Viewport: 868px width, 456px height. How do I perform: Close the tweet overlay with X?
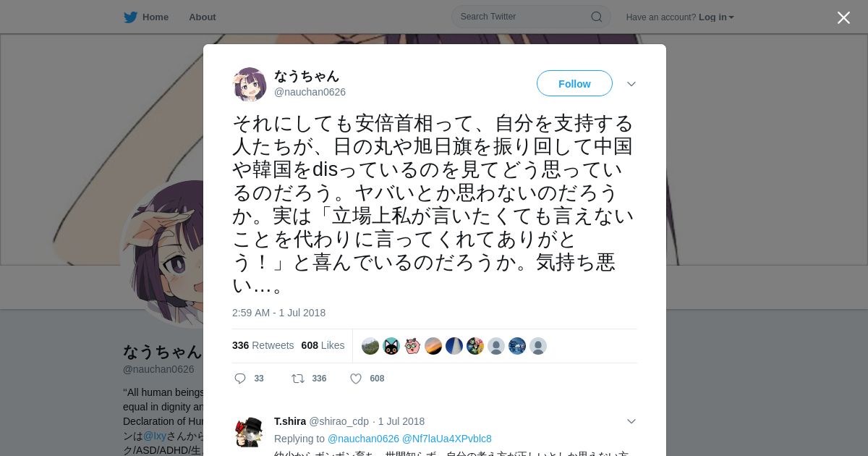843,17
